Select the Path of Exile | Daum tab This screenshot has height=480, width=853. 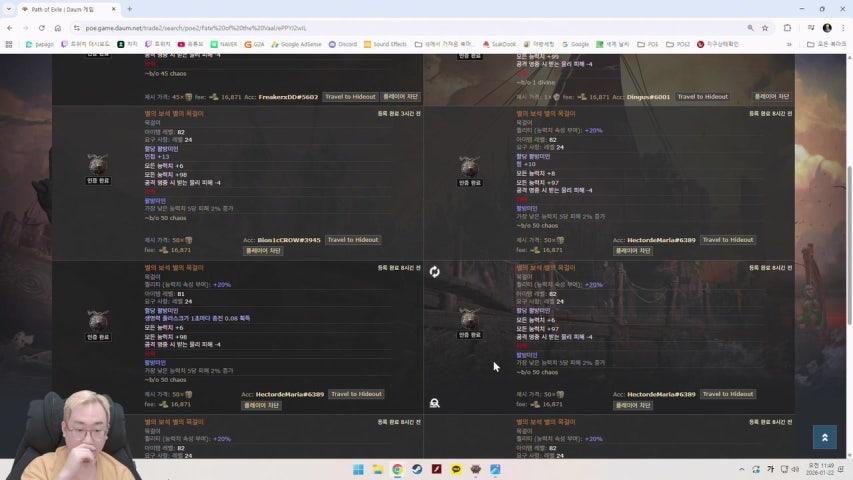click(x=70, y=10)
